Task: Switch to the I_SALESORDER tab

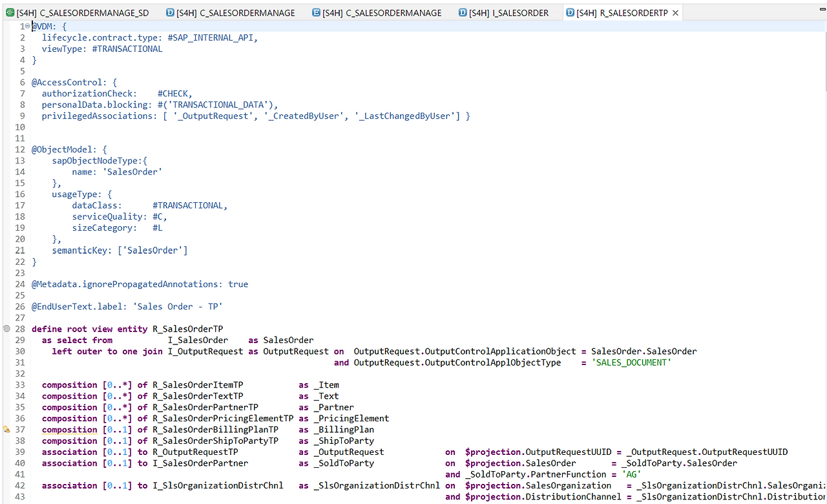Action: tap(503, 13)
